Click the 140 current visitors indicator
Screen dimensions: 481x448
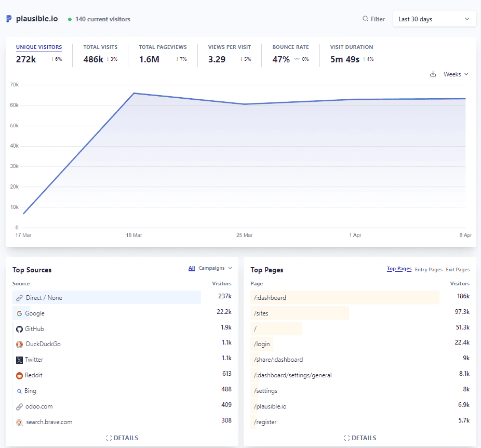[99, 19]
